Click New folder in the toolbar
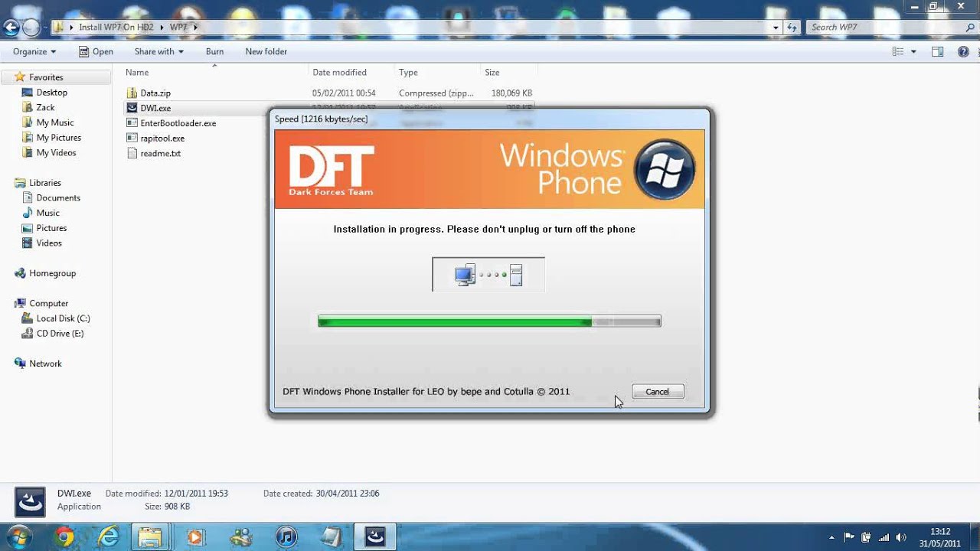Screen dimensions: 980x551 coord(266,51)
